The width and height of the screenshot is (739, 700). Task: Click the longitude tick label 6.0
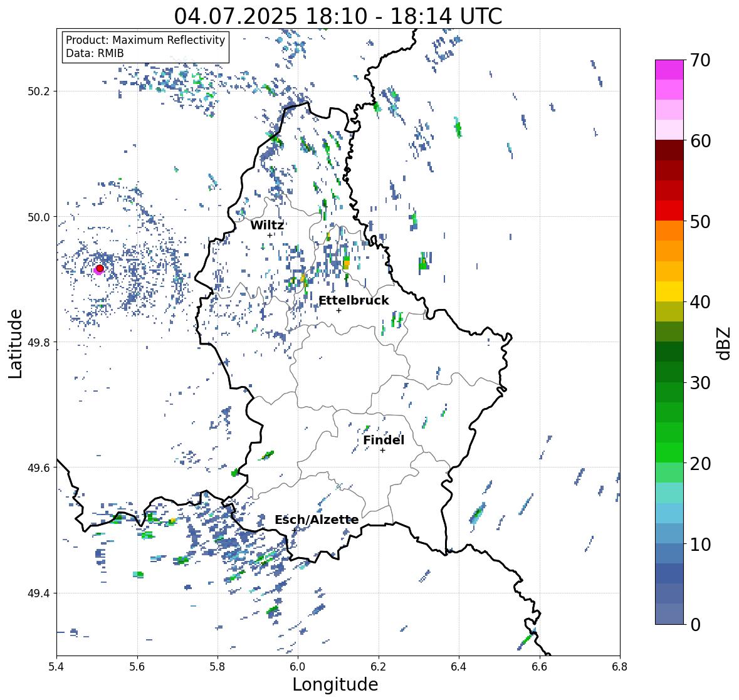[x=298, y=667]
